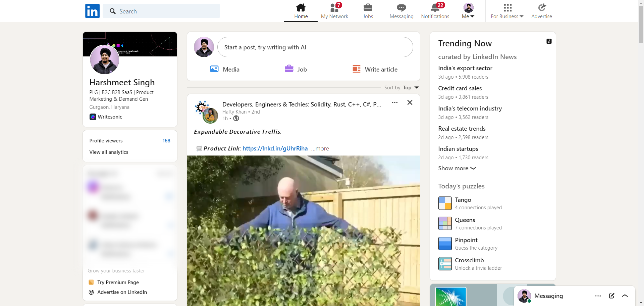Click the Search input field
Image resolution: width=644 pixels, height=306 pixels.
161,11
